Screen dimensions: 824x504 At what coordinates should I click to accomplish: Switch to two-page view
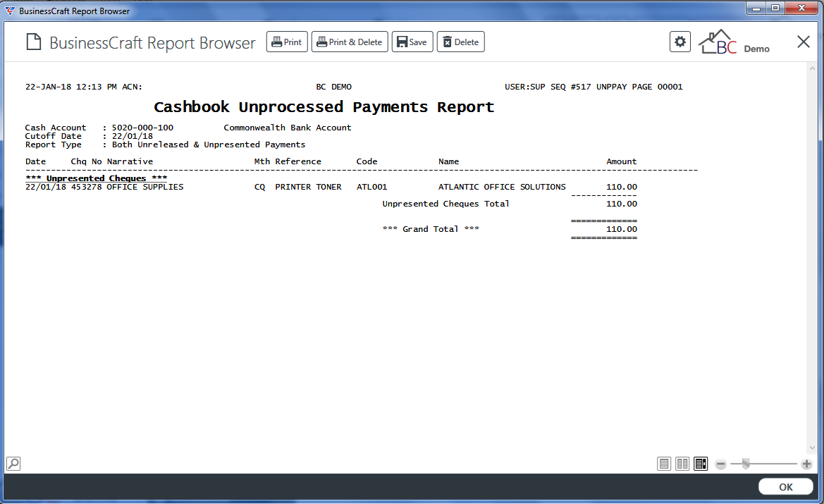(x=682, y=464)
